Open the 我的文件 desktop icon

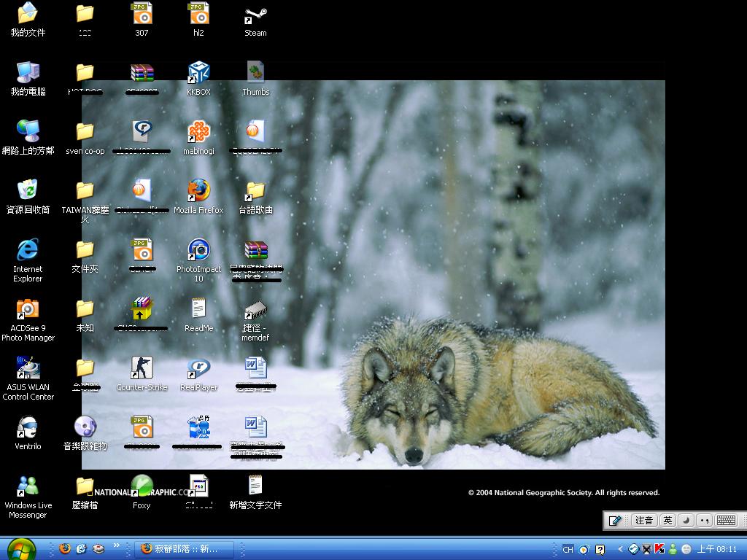pos(28,19)
